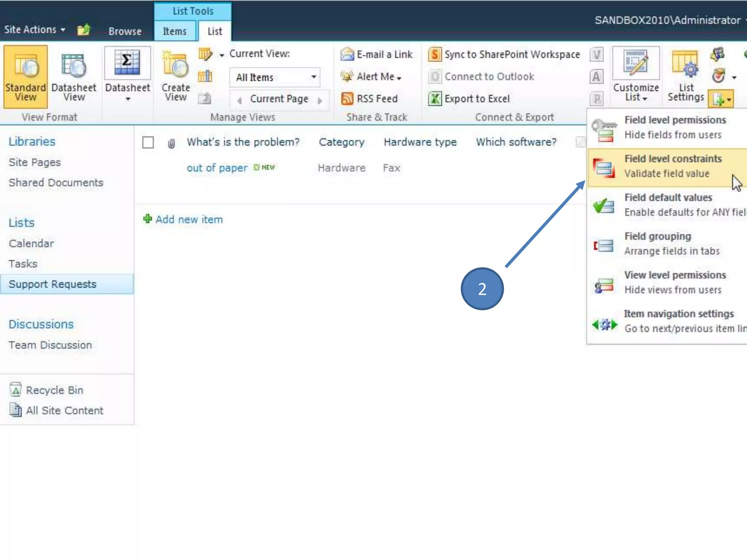Click Add new item link
Viewport: 747px width, 560px height.
(189, 219)
